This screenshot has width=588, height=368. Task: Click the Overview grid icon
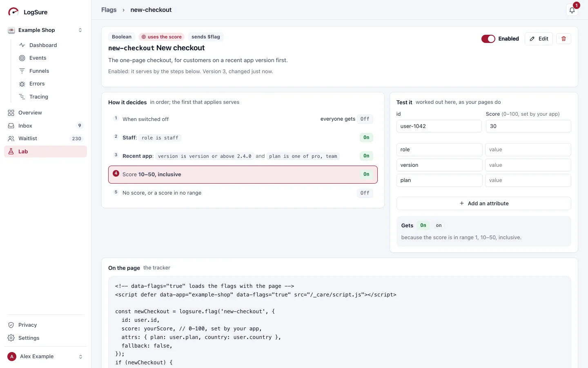pos(11,113)
